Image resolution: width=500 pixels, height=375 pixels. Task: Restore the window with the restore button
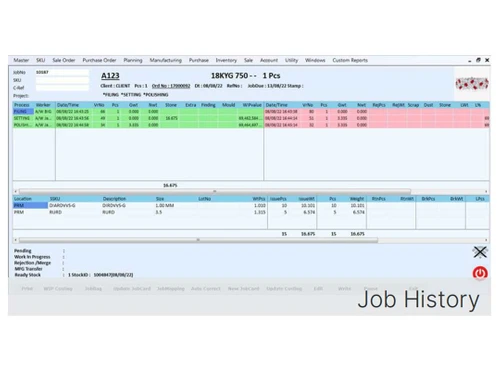[478, 60]
